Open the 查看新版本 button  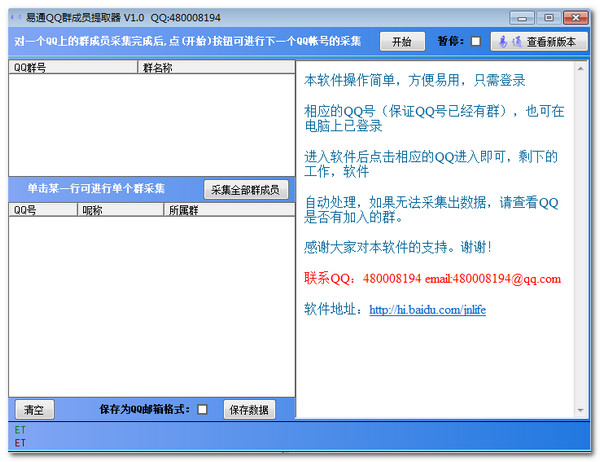point(539,41)
